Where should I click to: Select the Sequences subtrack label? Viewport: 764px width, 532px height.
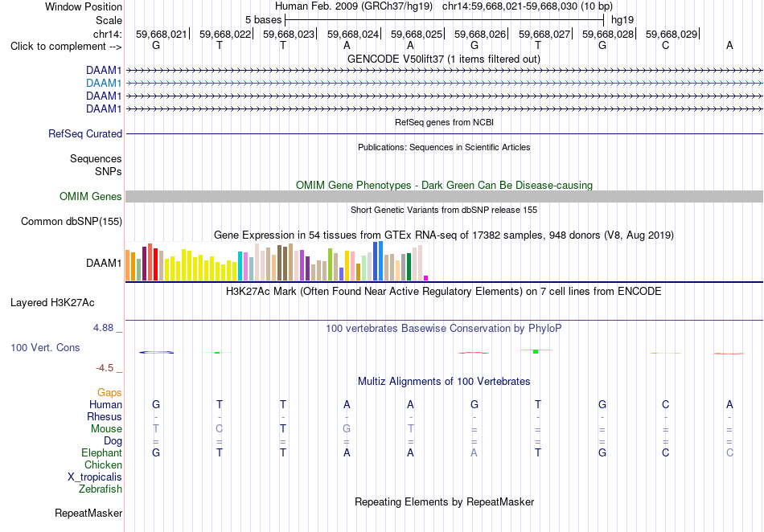(x=96, y=158)
